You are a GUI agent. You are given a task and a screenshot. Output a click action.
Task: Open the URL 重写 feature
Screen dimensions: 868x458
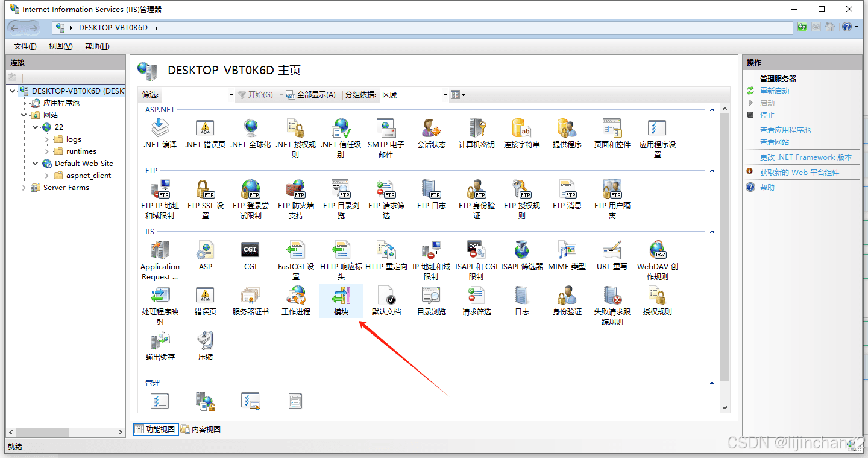pos(612,255)
